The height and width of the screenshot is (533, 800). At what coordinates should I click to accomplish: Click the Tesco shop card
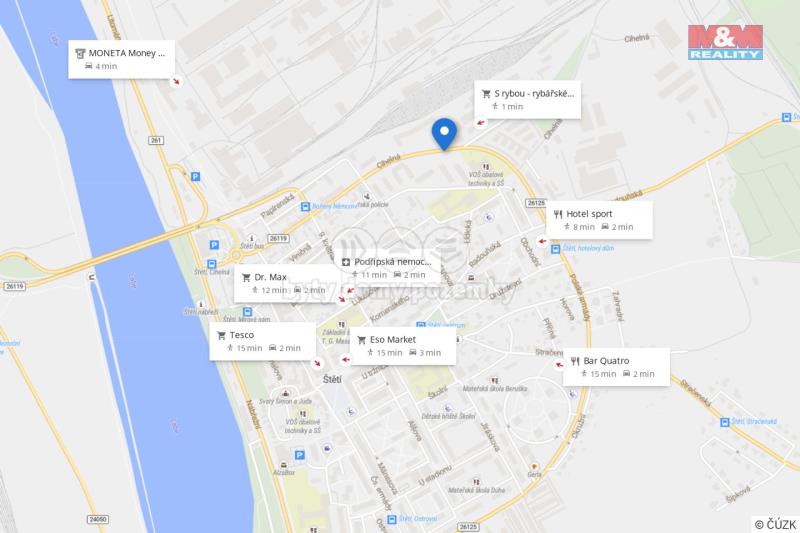[262, 341]
